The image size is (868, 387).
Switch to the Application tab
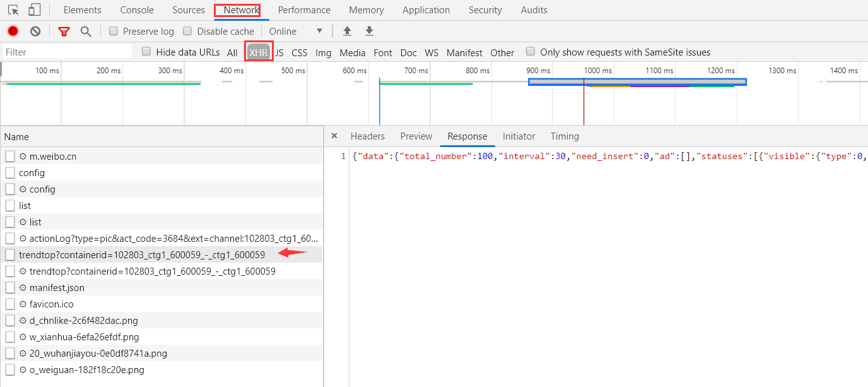(x=426, y=10)
